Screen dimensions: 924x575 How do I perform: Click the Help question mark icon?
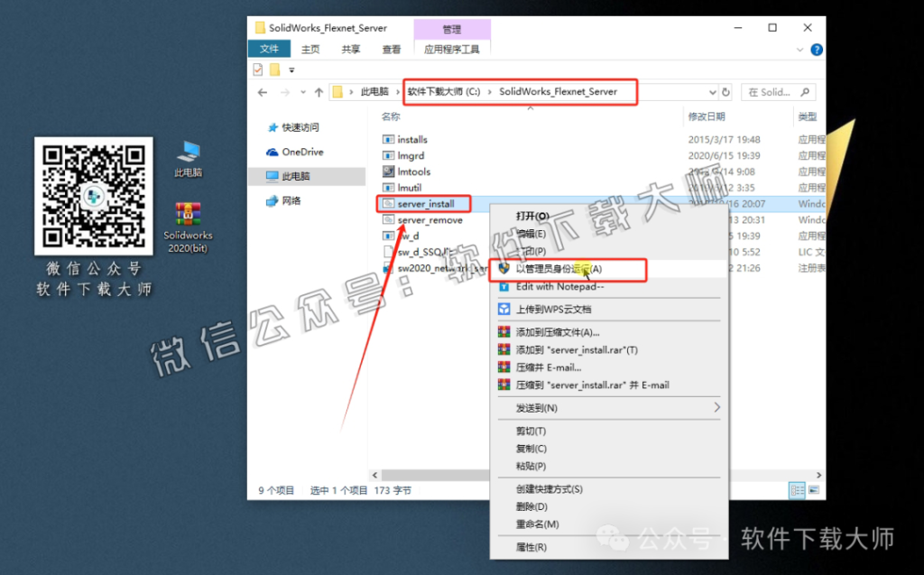(x=817, y=50)
